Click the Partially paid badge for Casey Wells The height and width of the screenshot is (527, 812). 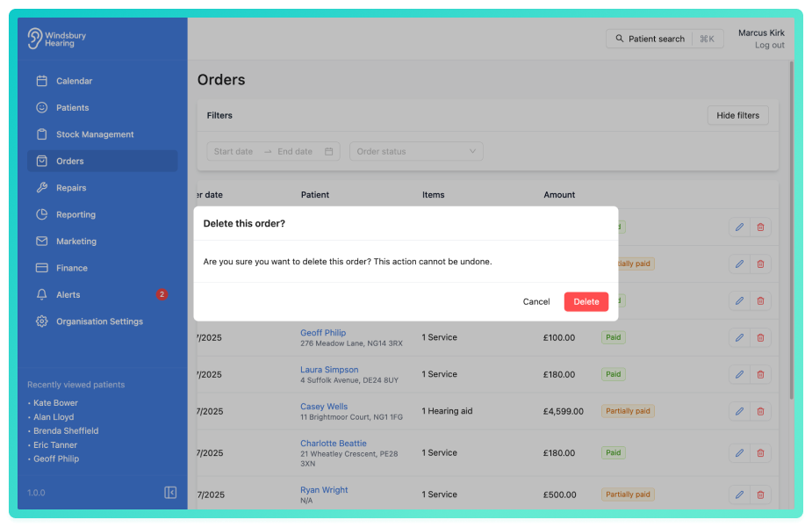click(628, 411)
